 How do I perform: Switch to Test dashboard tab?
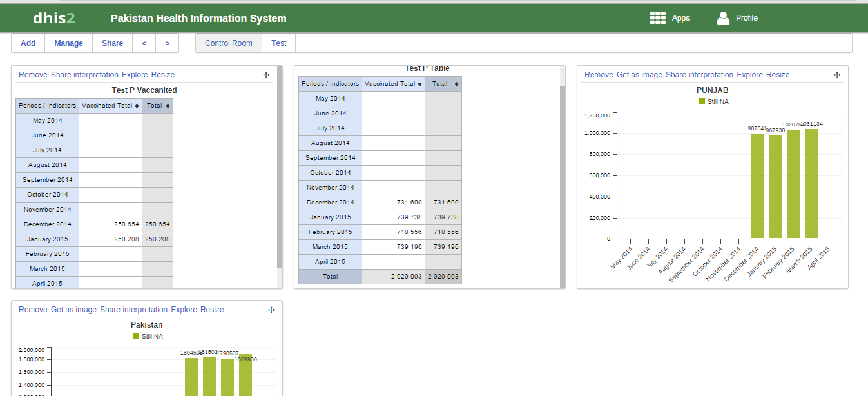pyautogui.click(x=279, y=43)
